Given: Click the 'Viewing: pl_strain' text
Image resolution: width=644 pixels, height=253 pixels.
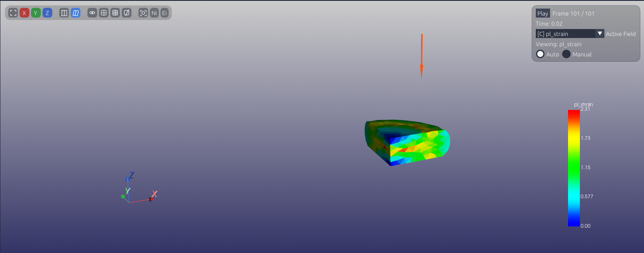Looking at the screenshot, I should (559, 44).
